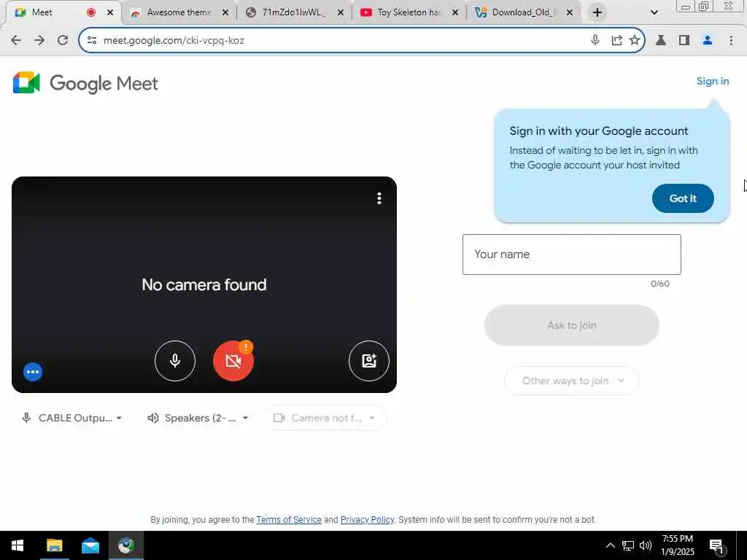The width and height of the screenshot is (747, 560).
Task: Open the network status tray icon
Action: [628, 545]
